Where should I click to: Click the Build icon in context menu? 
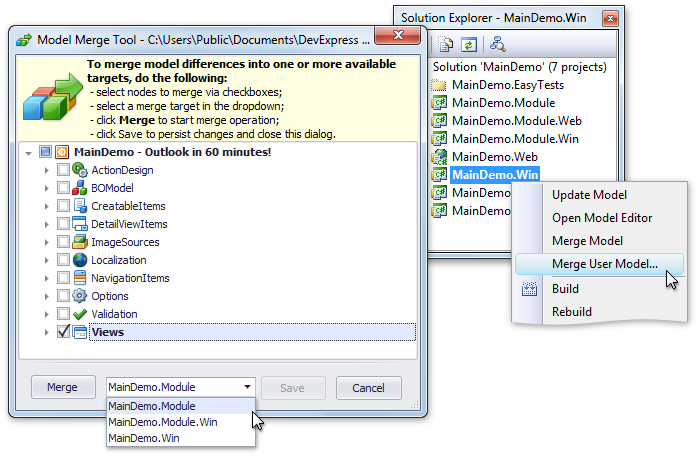[x=529, y=289]
